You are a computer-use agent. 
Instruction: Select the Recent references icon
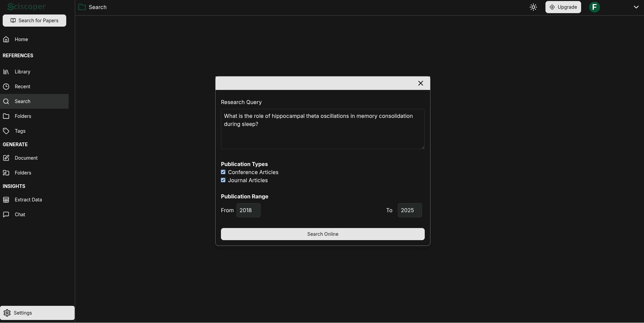tap(6, 87)
